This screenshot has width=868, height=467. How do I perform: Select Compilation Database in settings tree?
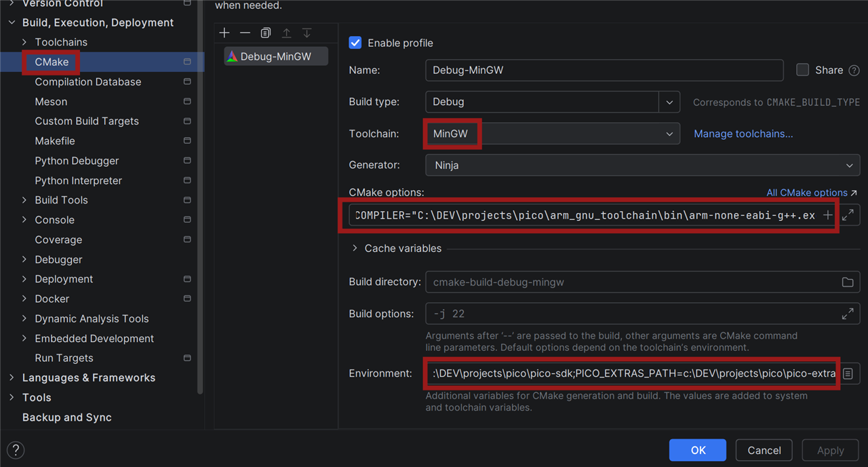(x=88, y=81)
